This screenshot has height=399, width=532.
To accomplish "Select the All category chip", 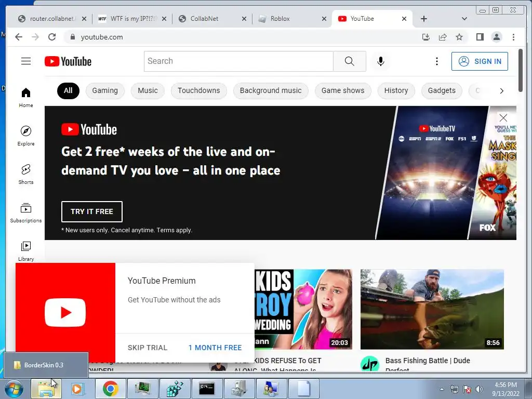I will click(68, 90).
